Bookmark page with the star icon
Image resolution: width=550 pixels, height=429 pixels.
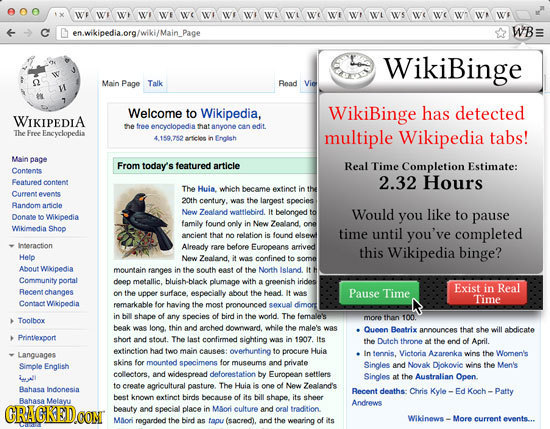[x=501, y=33]
